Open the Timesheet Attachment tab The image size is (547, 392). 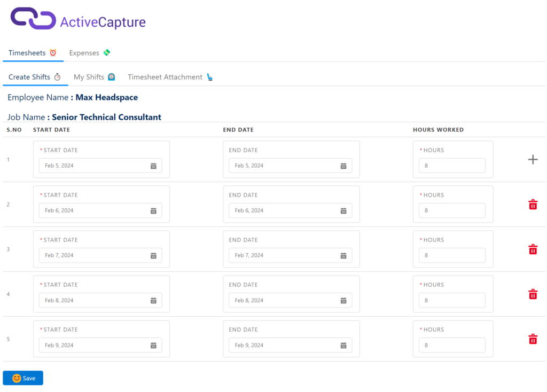click(165, 76)
